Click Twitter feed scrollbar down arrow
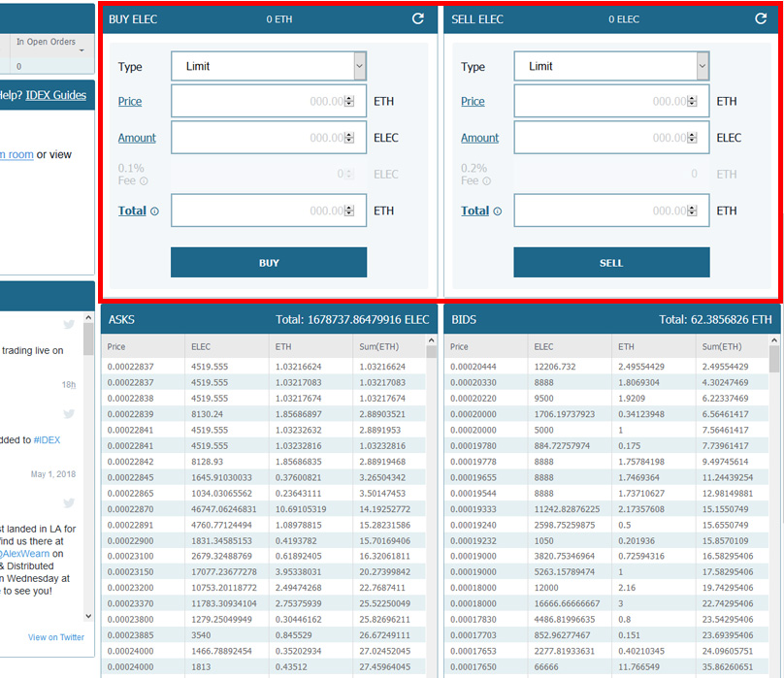 point(88,616)
